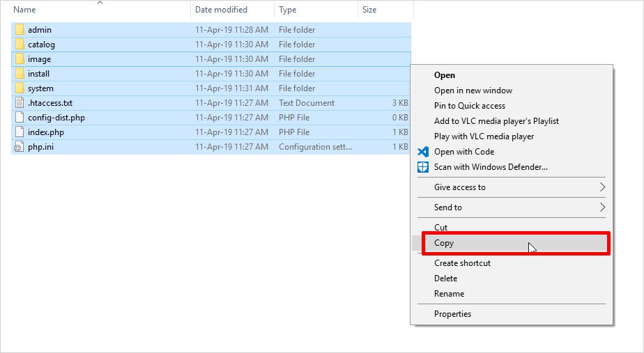
Task: Click the catalog folder icon
Action: pyautogui.click(x=20, y=45)
